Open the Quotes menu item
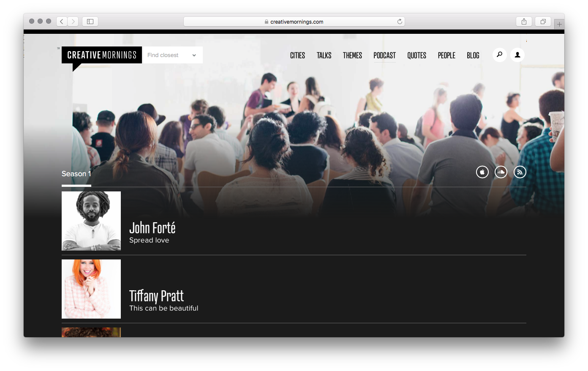 416,55
